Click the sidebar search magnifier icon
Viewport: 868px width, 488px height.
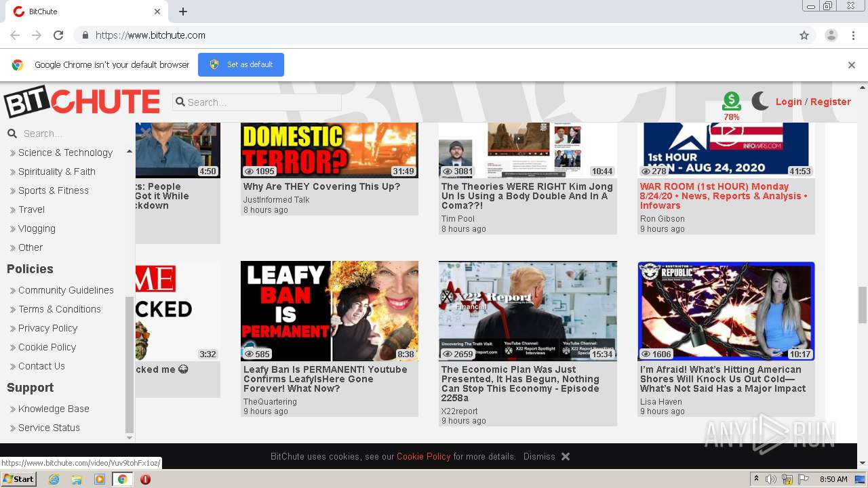[12, 134]
